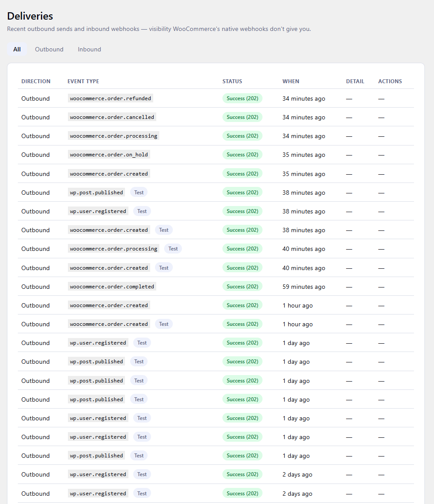434x504 pixels.
Task: Click the STATUS column header
Action: (x=232, y=81)
